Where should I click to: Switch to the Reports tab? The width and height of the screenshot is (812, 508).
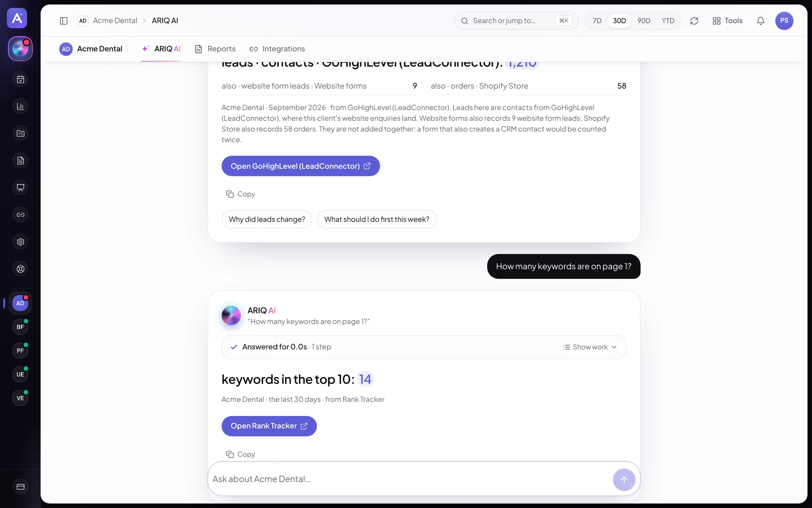point(215,49)
